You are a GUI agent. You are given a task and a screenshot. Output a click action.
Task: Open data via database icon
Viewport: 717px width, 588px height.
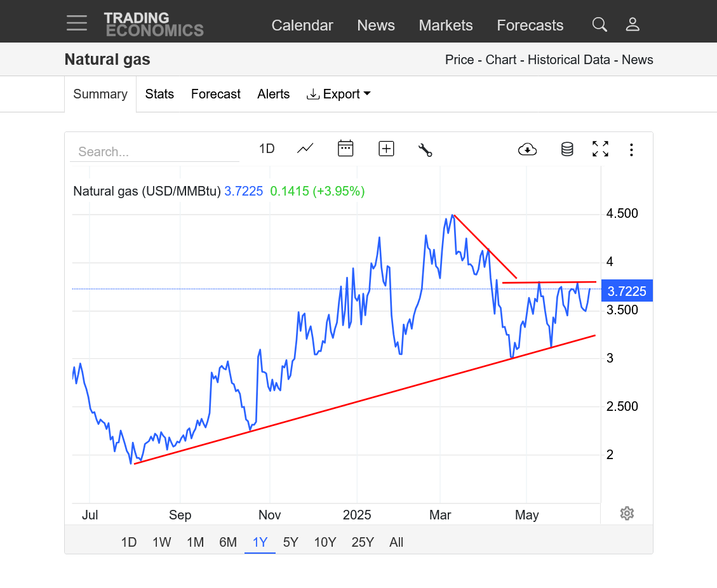567,149
